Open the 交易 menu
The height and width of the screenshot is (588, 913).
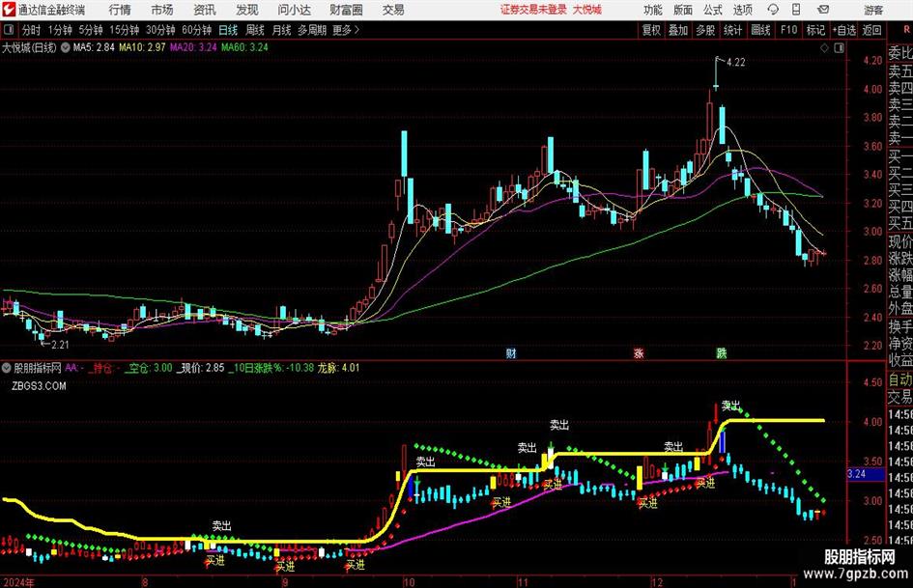(x=393, y=10)
